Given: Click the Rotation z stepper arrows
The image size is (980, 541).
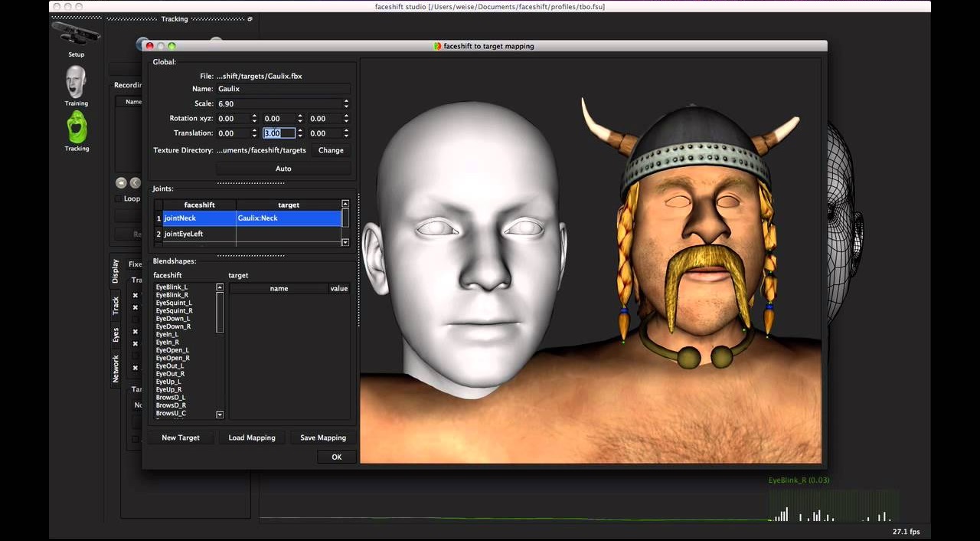Looking at the screenshot, I should click(346, 119).
